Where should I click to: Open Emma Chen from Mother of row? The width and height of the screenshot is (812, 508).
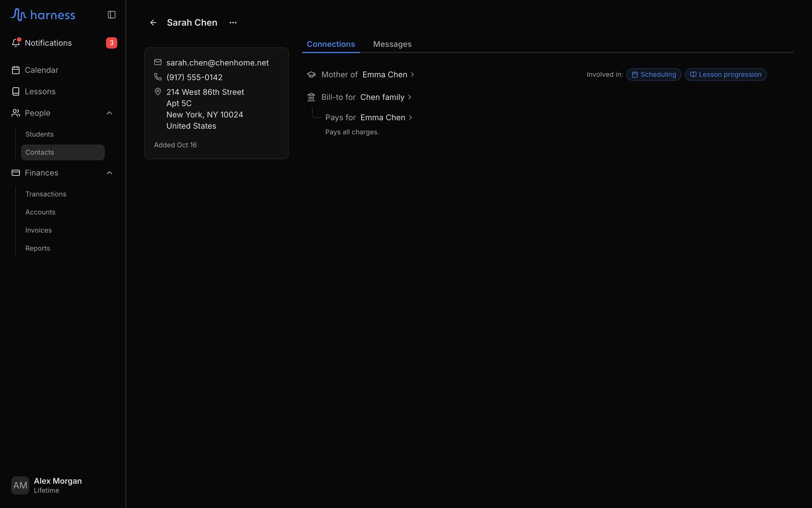tap(388, 75)
